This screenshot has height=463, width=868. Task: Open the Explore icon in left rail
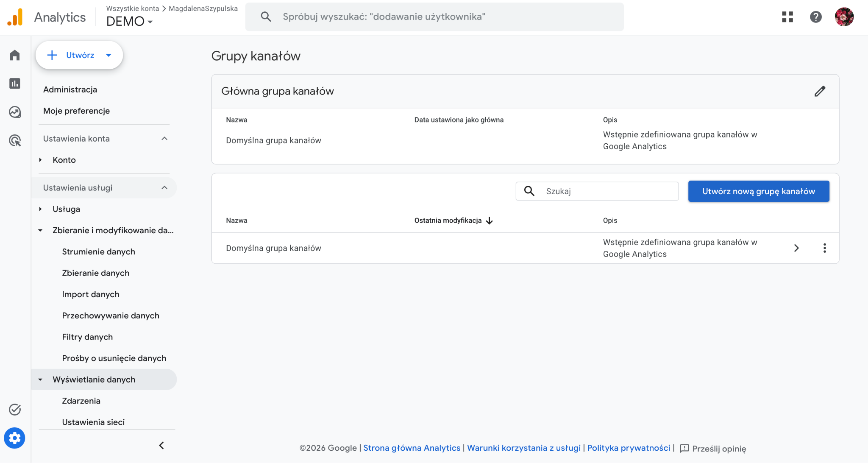[x=15, y=112]
